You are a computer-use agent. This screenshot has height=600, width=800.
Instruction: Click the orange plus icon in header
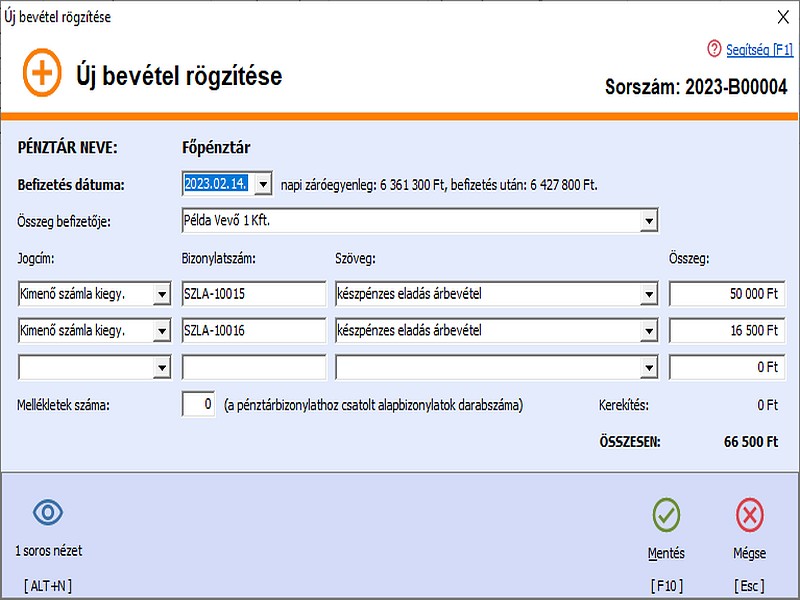43,74
